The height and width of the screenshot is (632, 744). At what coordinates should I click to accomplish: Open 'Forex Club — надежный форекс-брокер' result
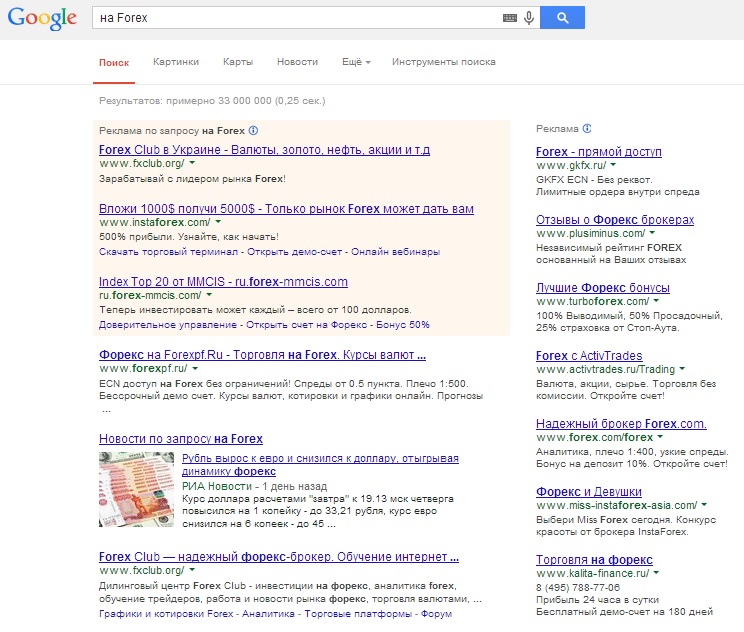(279, 557)
